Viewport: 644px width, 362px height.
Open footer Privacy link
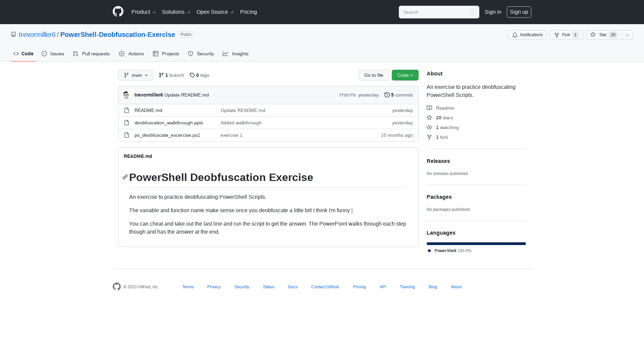tap(214, 287)
